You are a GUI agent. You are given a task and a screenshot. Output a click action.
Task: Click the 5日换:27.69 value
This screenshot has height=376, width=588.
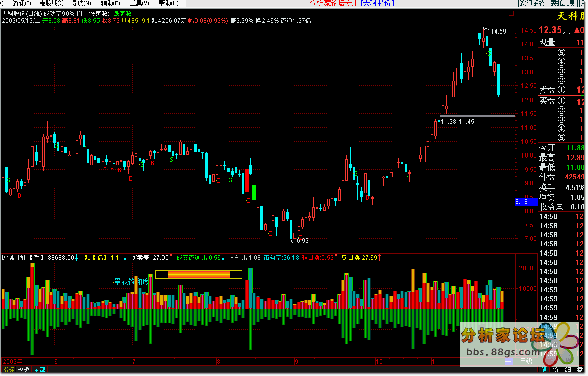[x=360, y=258]
